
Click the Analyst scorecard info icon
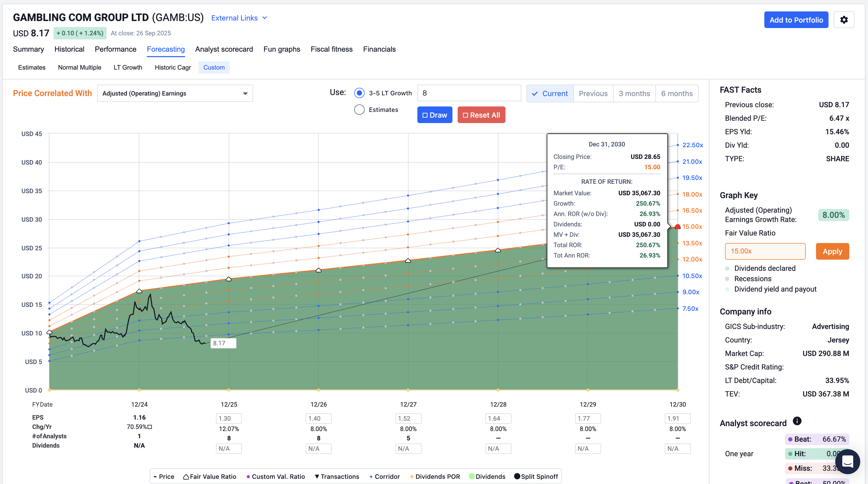[797, 421]
